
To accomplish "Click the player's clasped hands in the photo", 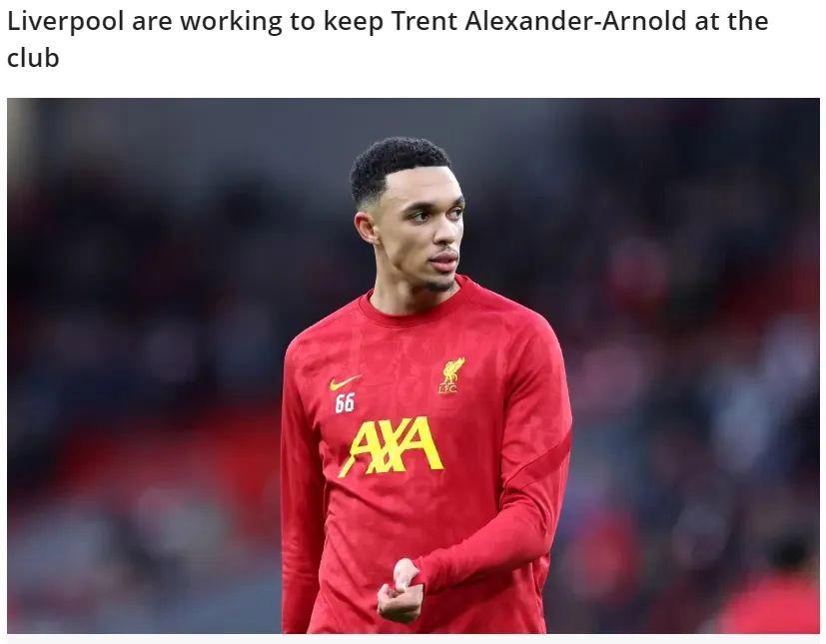I will click(401, 592).
